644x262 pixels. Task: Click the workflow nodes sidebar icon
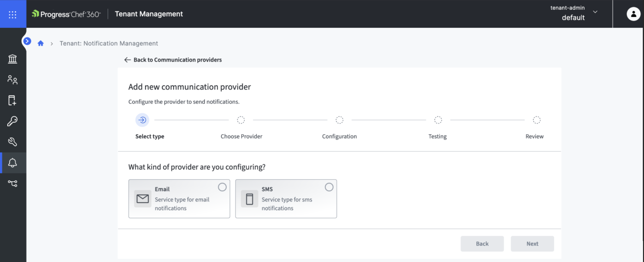click(13, 183)
